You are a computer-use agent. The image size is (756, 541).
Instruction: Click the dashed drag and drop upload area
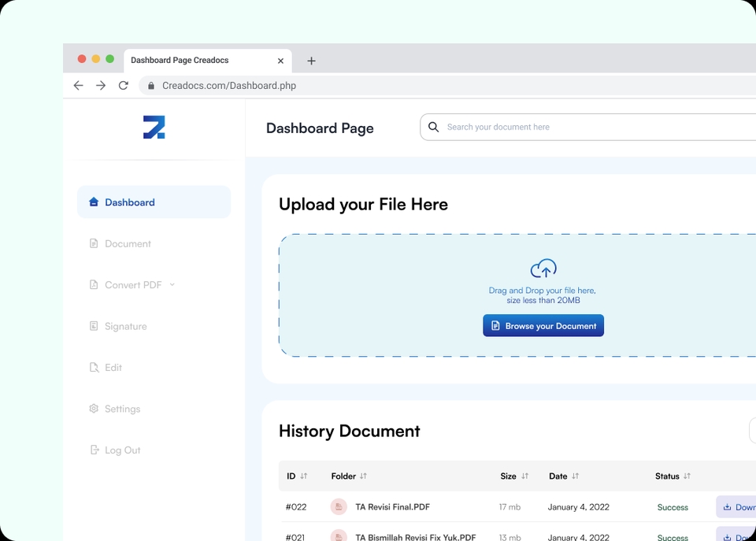[x=517, y=295]
